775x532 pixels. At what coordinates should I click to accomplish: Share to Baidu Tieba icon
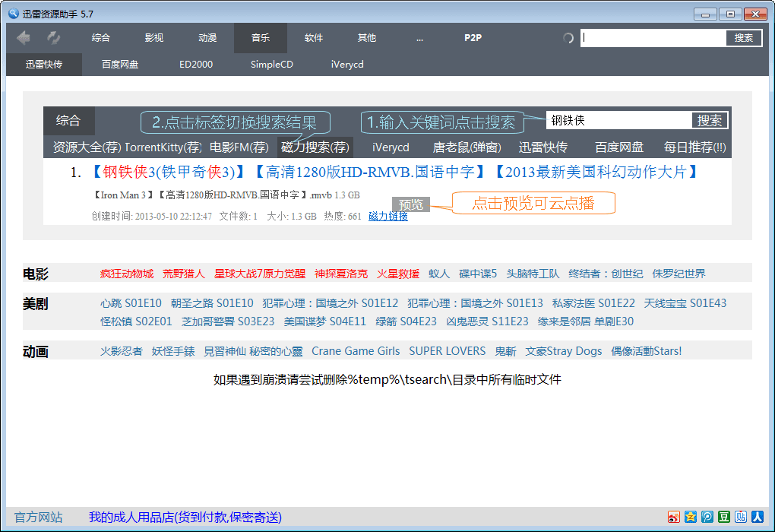click(741, 517)
